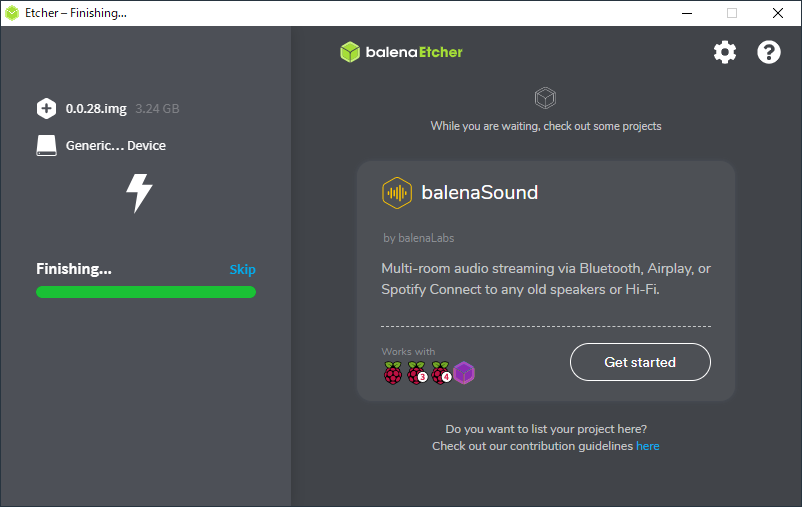Skip the finishing validation step
This screenshot has width=802, height=507.
(x=242, y=270)
